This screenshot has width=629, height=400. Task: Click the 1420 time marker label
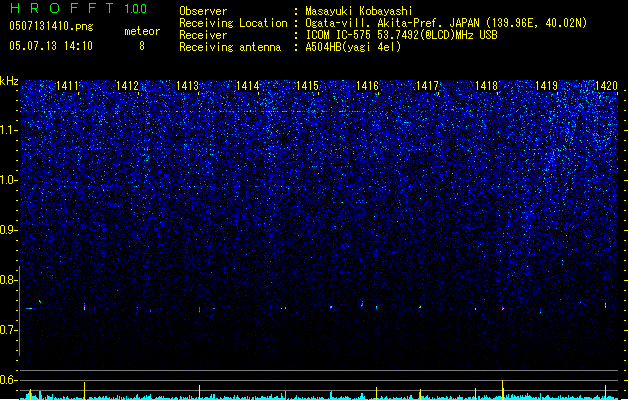(x=606, y=86)
